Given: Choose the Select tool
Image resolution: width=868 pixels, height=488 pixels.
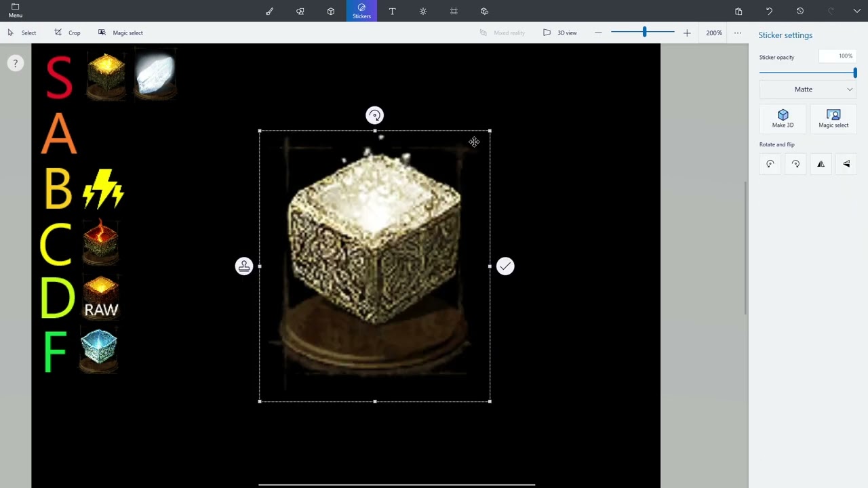Looking at the screenshot, I should [22, 33].
